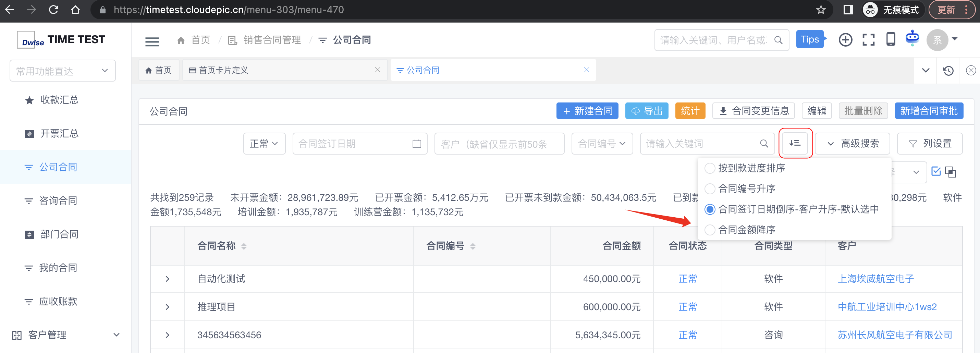Click the hamburger menu collapse icon

(x=152, y=40)
